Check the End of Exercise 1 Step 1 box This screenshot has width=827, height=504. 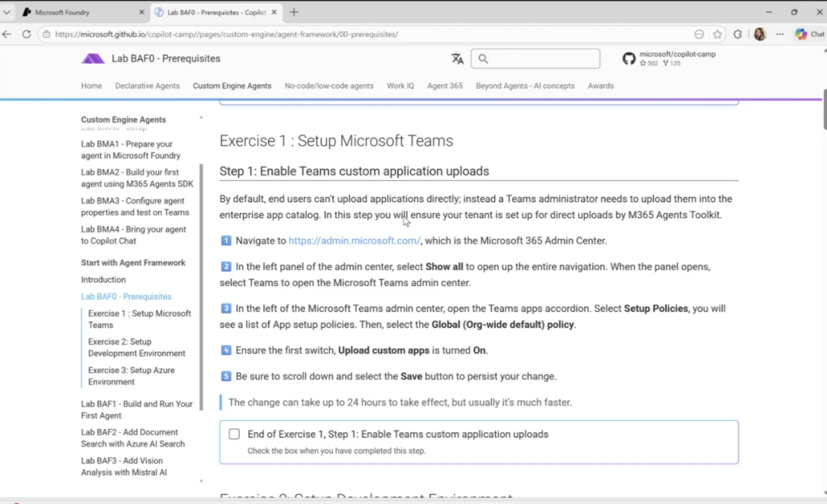tap(234, 435)
